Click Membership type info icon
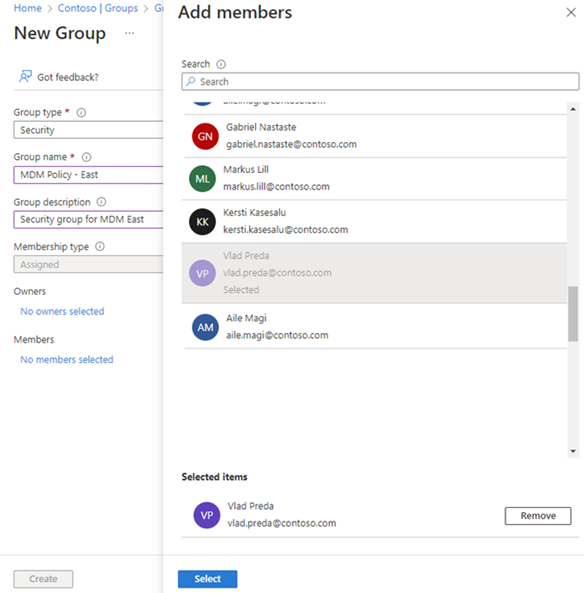 pyautogui.click(x=100, y=247)
